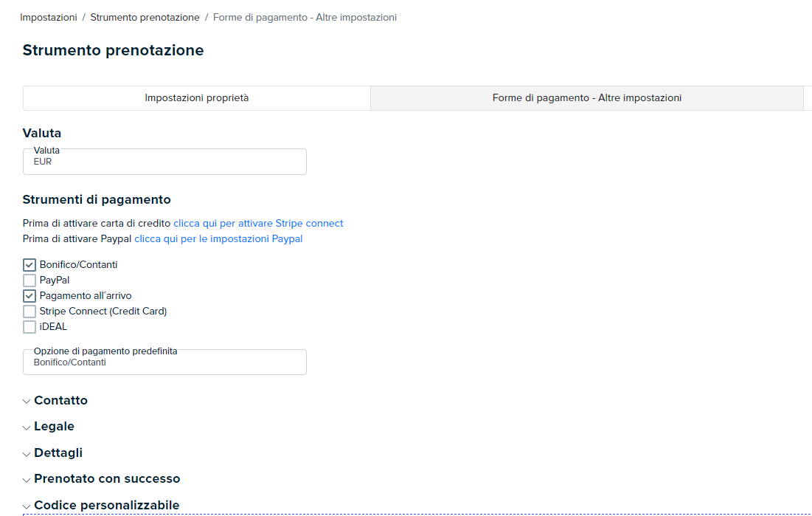Expand the Prenotato con successo chevron

tap(27, 481)
